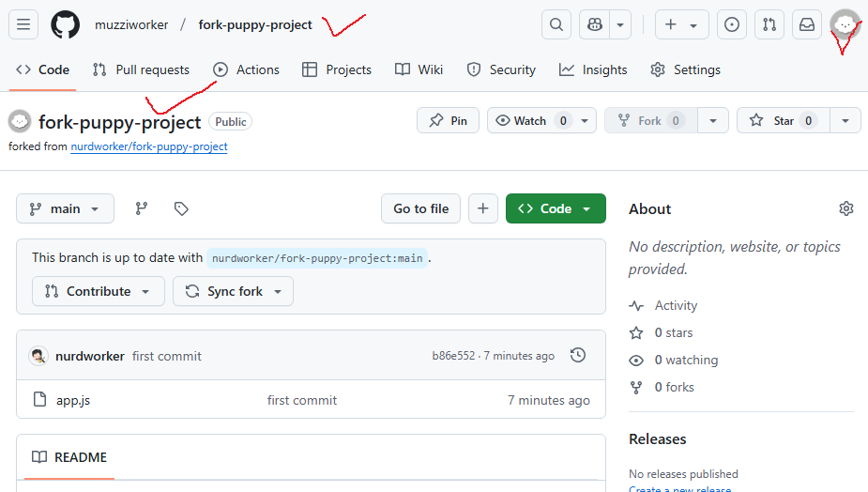Expand the Copilot dropdown arrow
This screenshot has height=492, width=868.
click(620, 24)
